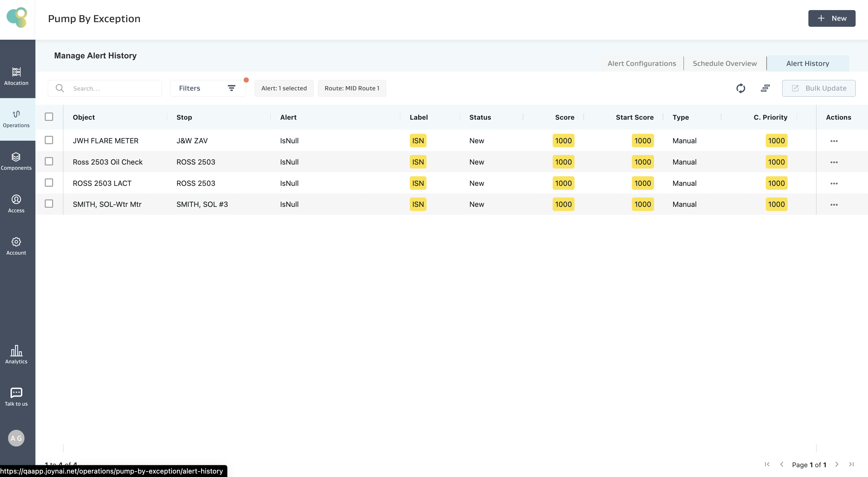
Task: Click the refresh table icon
Action: pyautogui.click(x=740, y=88)
